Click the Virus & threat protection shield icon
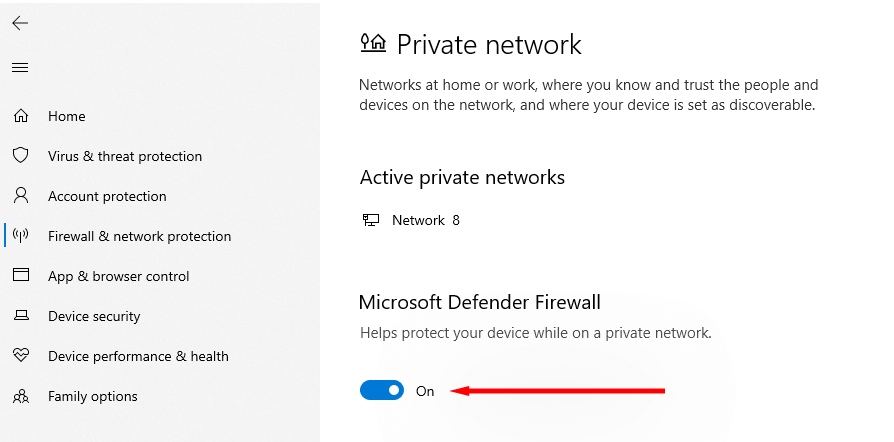Screen dimensions: 894x442 click(20, 156)
